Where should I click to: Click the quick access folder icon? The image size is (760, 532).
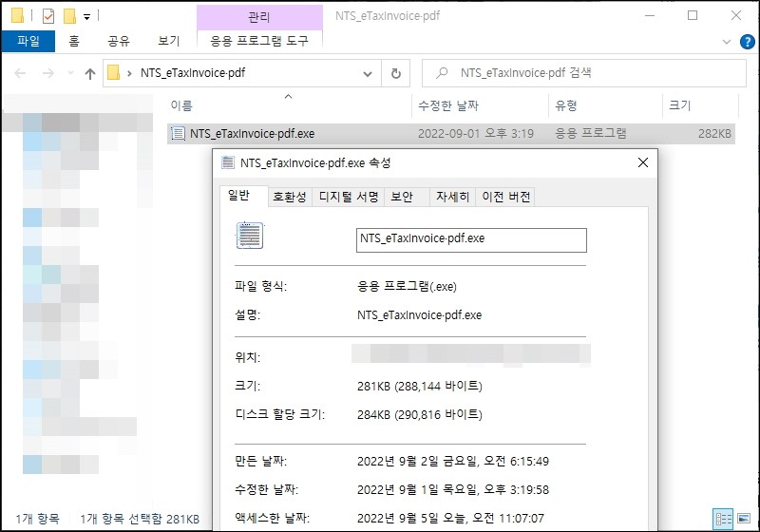point(18,16)
